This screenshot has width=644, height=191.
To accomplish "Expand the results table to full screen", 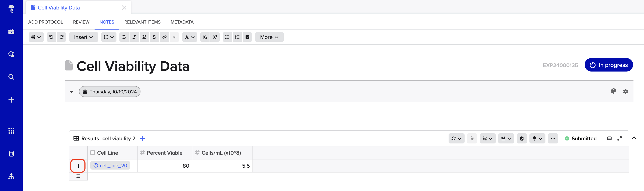I will 620,138.
